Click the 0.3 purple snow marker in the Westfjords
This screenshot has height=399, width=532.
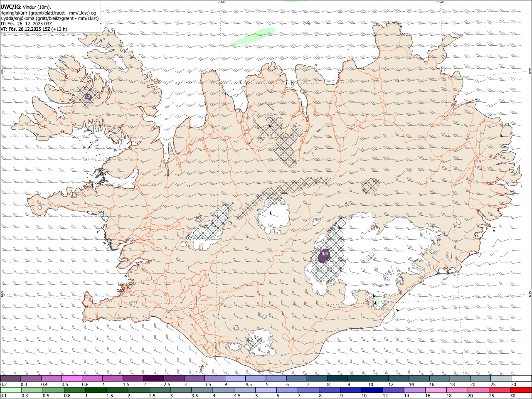[x=88, y=96]
